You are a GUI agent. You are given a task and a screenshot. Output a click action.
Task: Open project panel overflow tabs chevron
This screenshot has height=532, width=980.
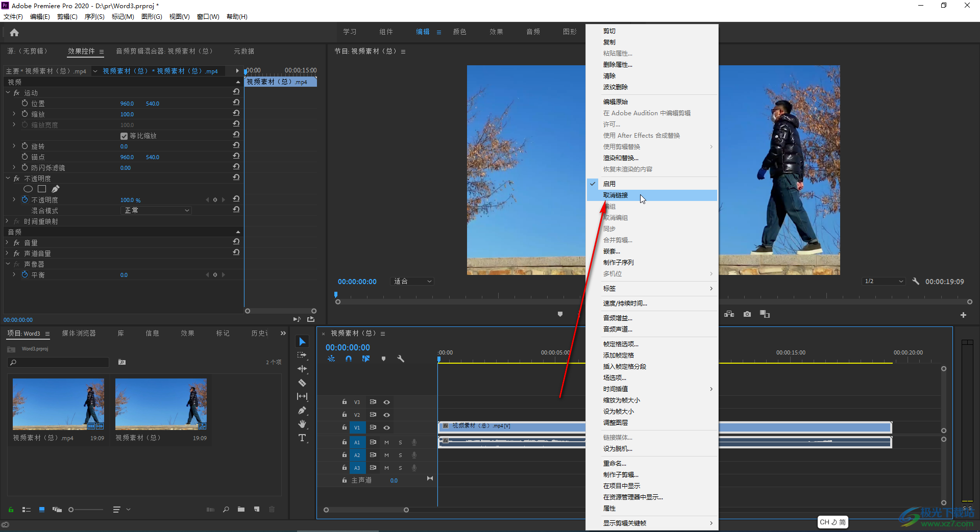click(283, 333)
